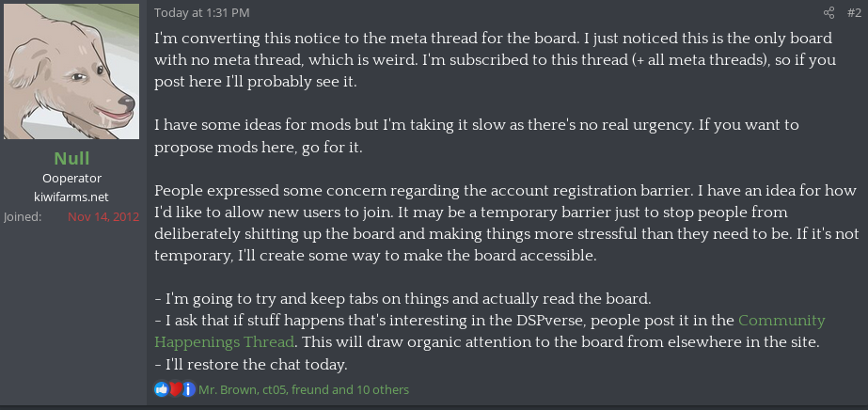The width and height of the screenshot is (868, 410).
Task: Click the share post icon
Action: pyautogui.click(x=829, y=12)
